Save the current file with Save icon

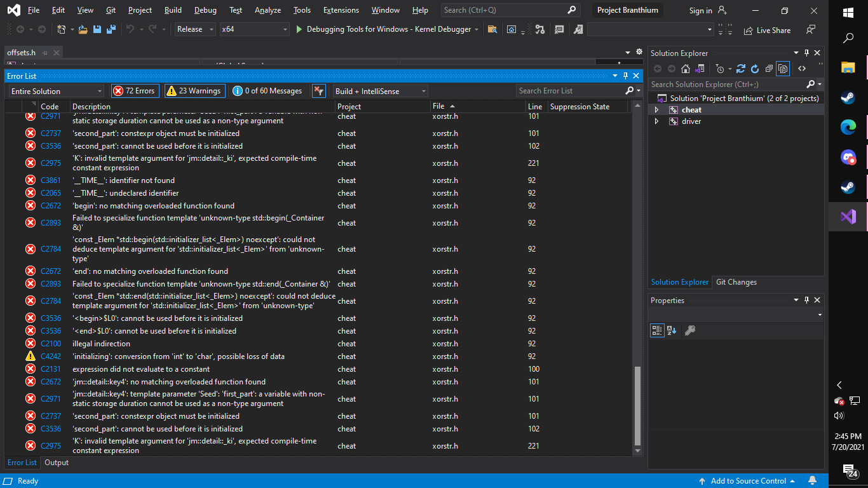97,29
